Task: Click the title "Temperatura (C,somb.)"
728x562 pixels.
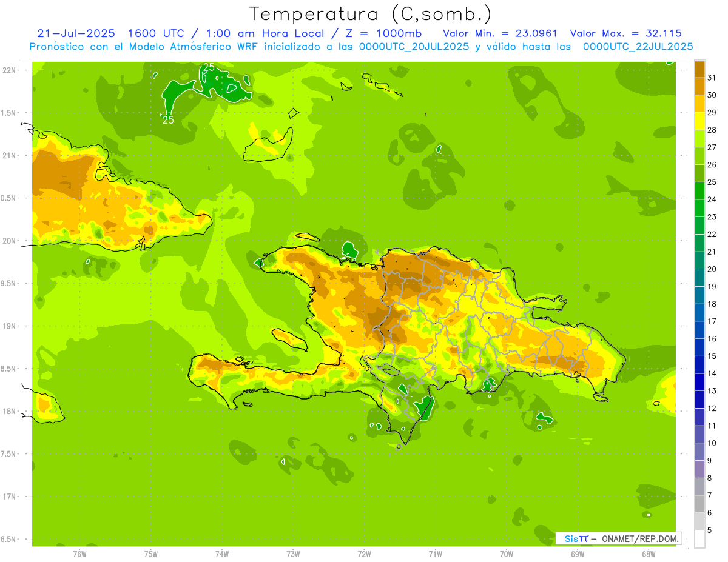Action: pos(371,14)
